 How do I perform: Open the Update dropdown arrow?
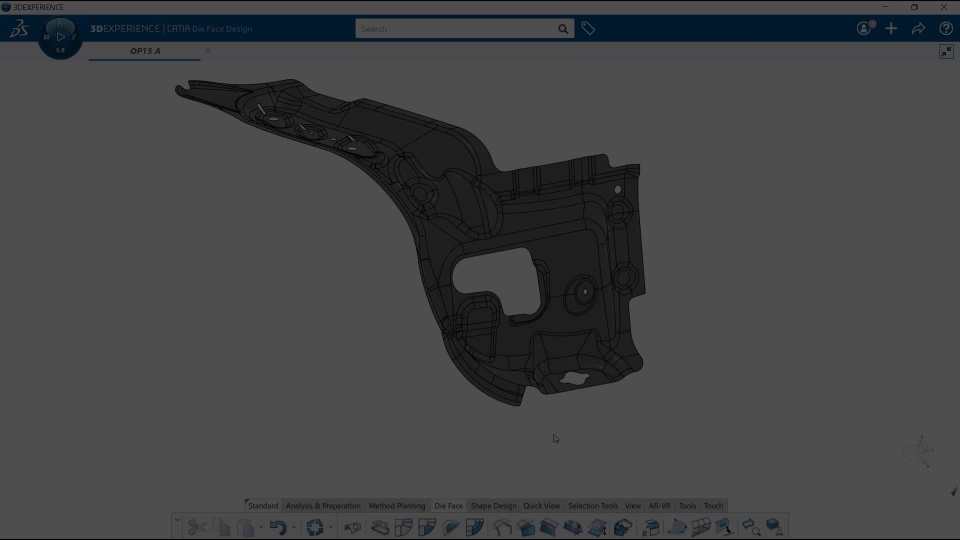[x=331, y=527]
